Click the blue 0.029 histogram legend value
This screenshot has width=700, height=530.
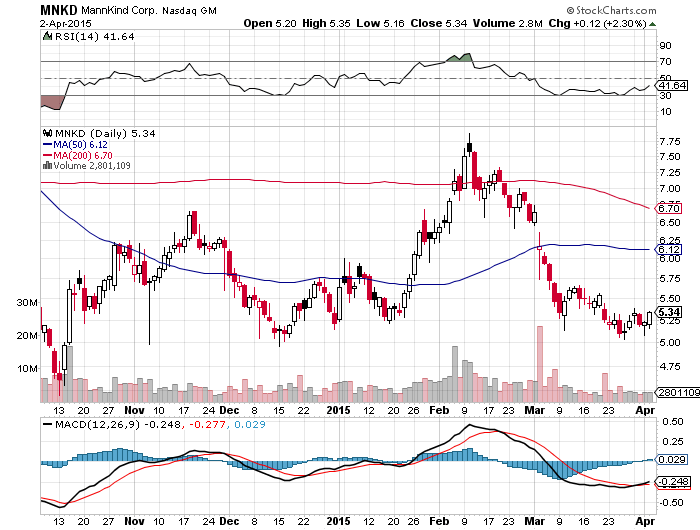click(x=250, y=424)
